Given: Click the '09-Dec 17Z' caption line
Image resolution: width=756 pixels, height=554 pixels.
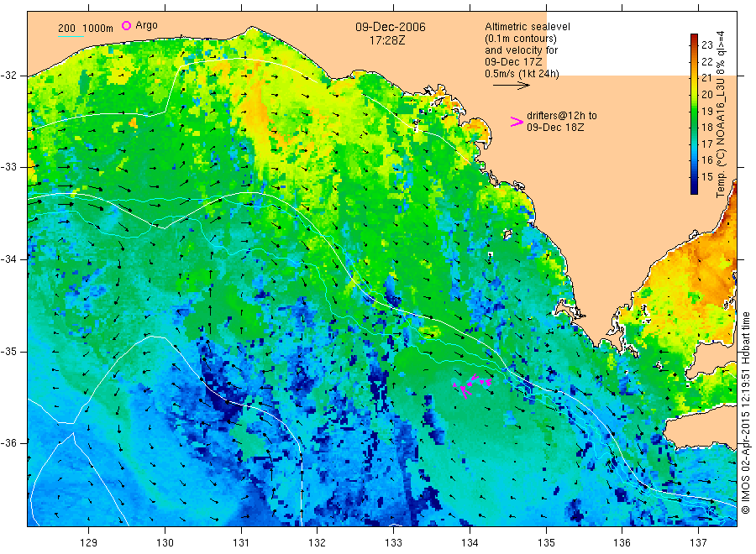Looking at the screenshot, I should (513, 61).
